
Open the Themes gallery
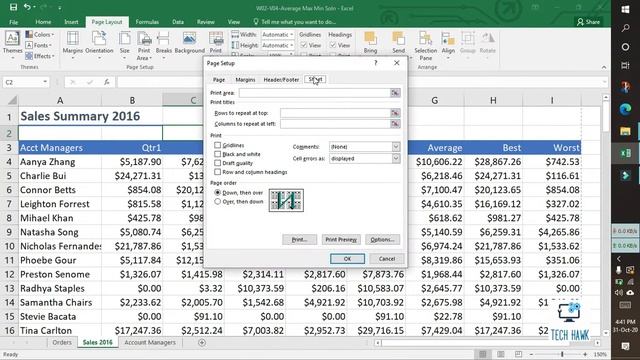tap(12, 44)
